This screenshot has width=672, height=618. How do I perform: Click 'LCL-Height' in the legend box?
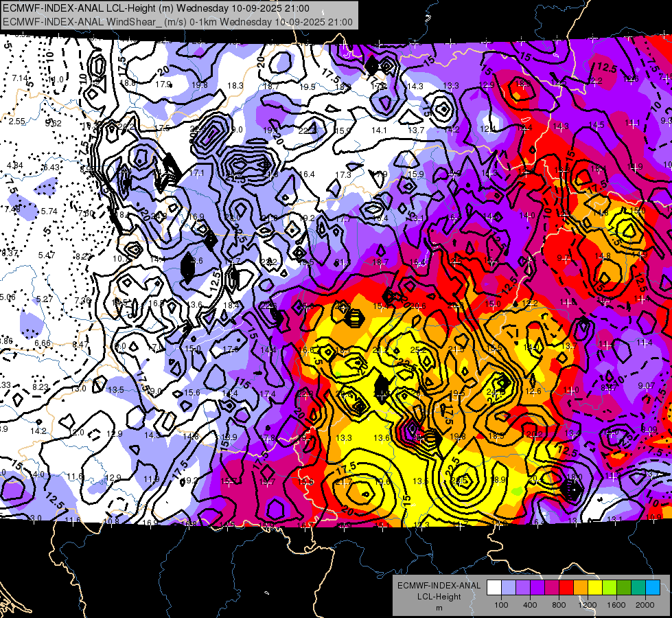(x=439, y=597)
